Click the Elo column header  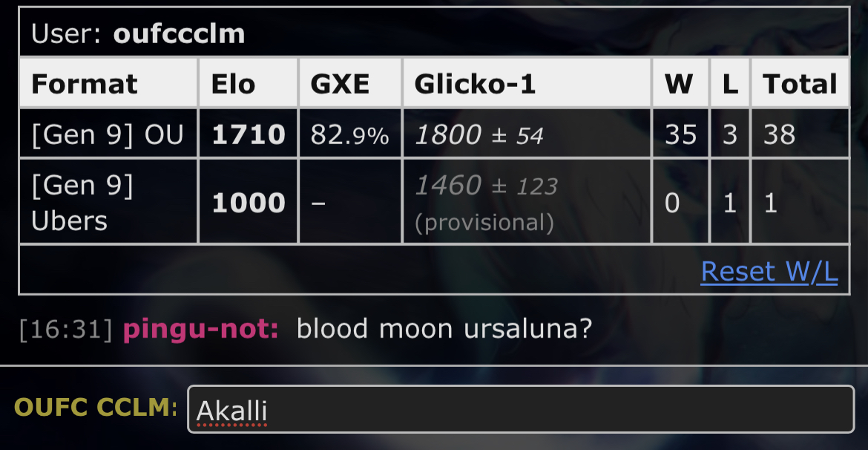click(234, 84)
